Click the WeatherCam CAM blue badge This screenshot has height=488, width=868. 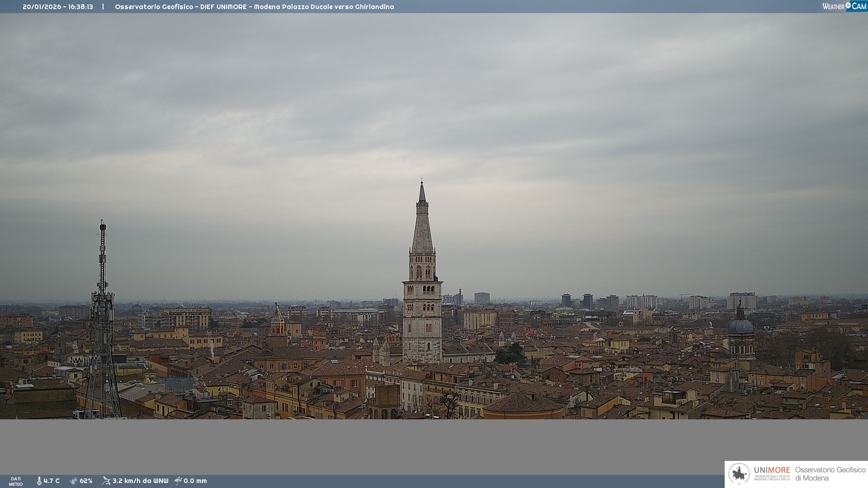pos(859,6)
